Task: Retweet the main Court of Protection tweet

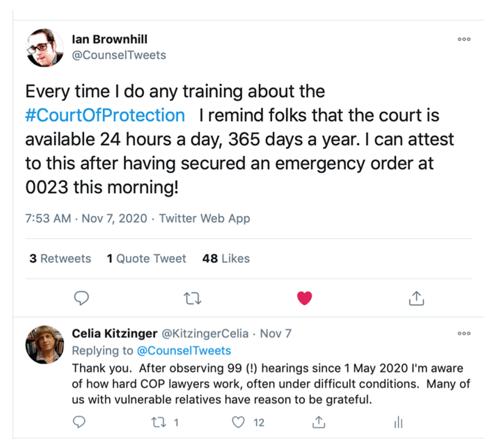Action: [x=193, y=298]
